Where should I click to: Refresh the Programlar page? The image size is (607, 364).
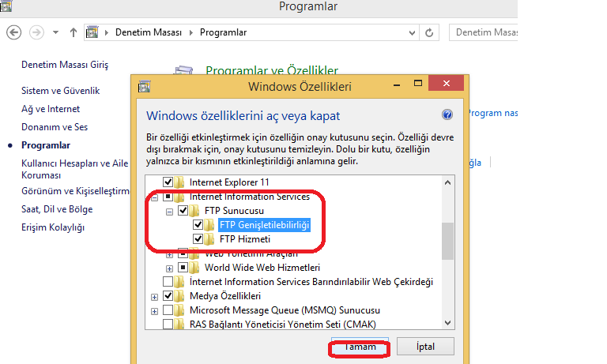(x=429, y=33)
